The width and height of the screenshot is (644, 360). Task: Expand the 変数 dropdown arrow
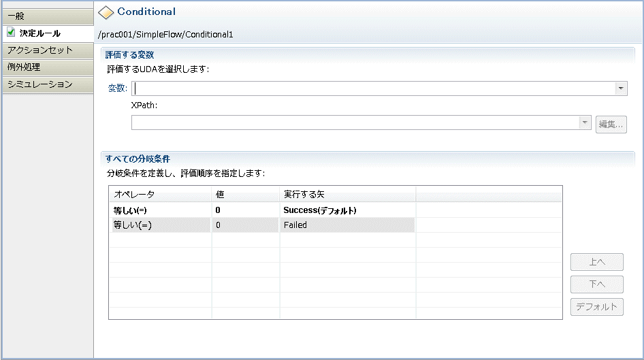pos(621,88)
